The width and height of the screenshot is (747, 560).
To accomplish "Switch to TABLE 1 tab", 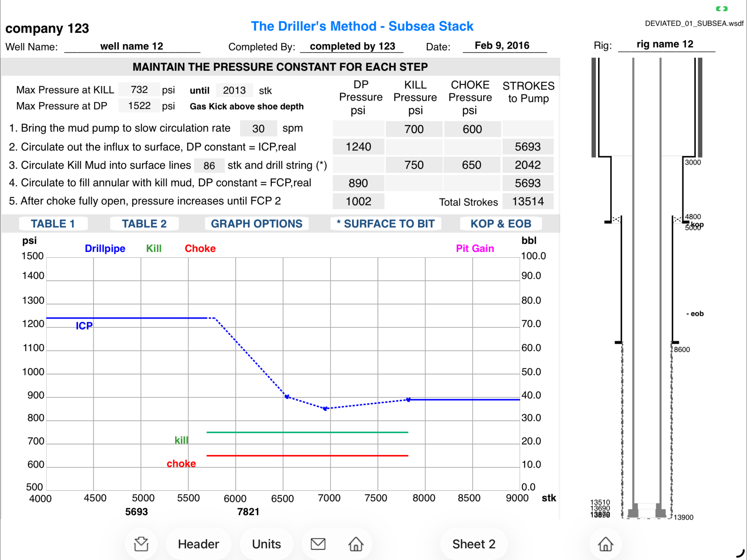I will 53,224.
